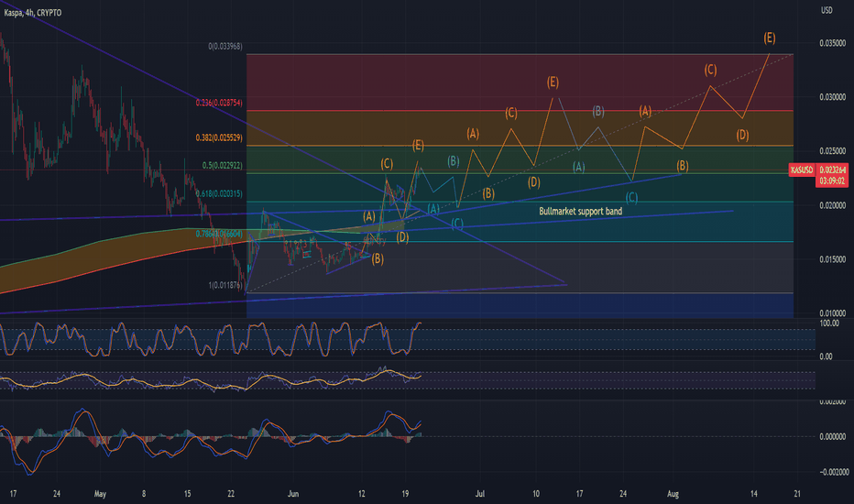The image size is (854, 504).
Task: Click the 14 date label after Aug
Action: pos(754,494)
